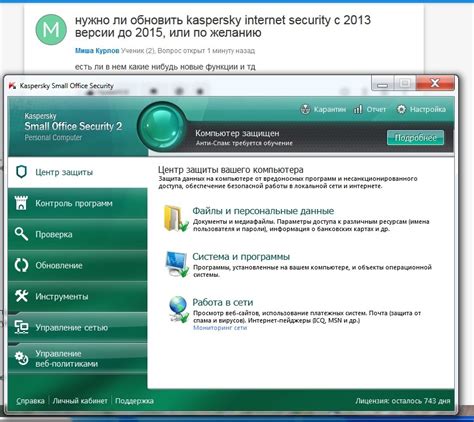The width and height of the screenshot is (474, 422).
Task: Open the Поддержка link at bottom
Action: [134, 401]
